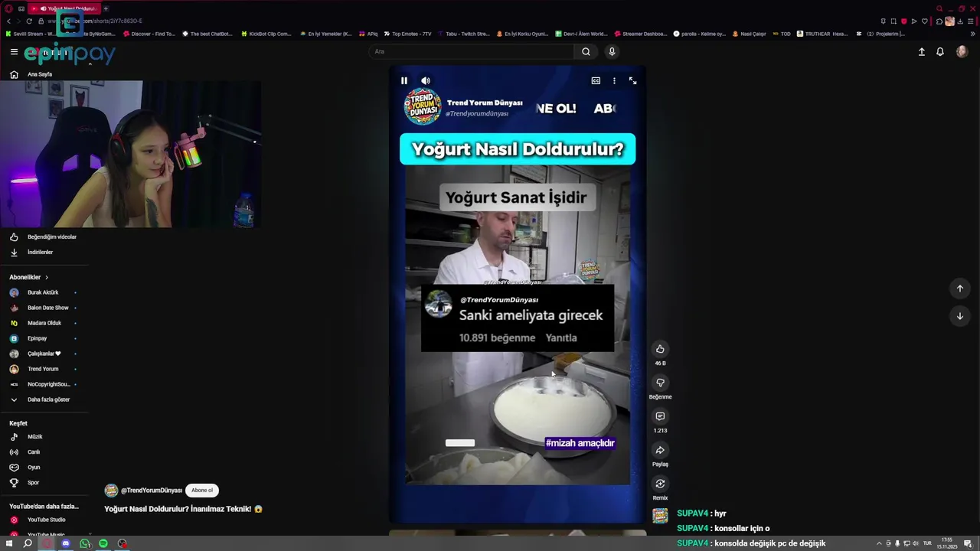Click inside the Ara search field
The height and width of the screenshot is (551, 980).
point(471,51)
